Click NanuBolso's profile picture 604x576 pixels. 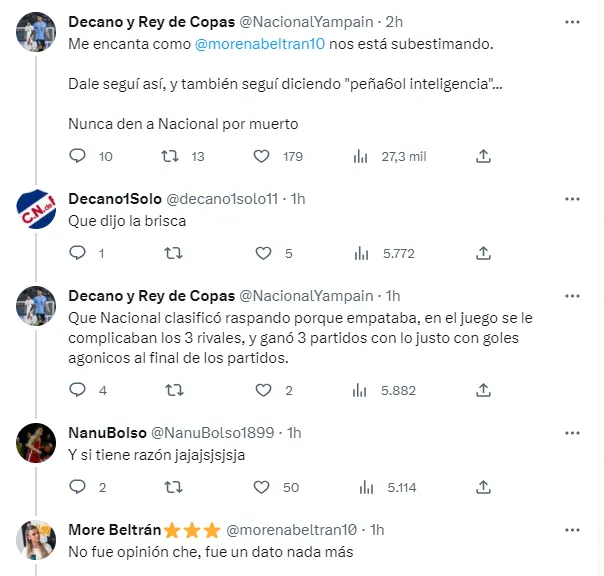[36, 443]
